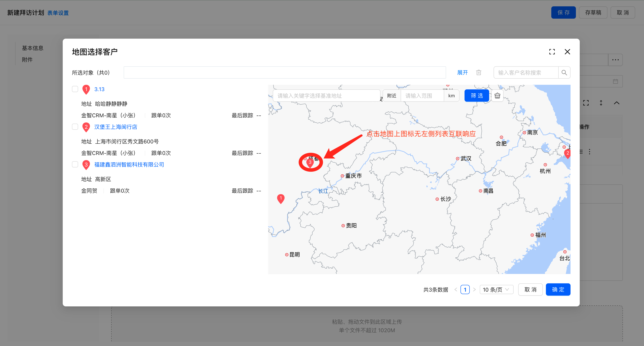Click the trash icon to clear selected objects
This screenshot has height=346, width=644.
point(479,72)
